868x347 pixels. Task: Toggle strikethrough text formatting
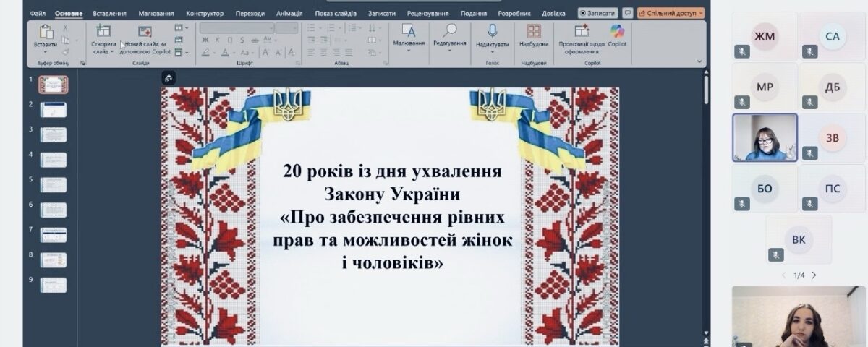(x=253, y=40)
